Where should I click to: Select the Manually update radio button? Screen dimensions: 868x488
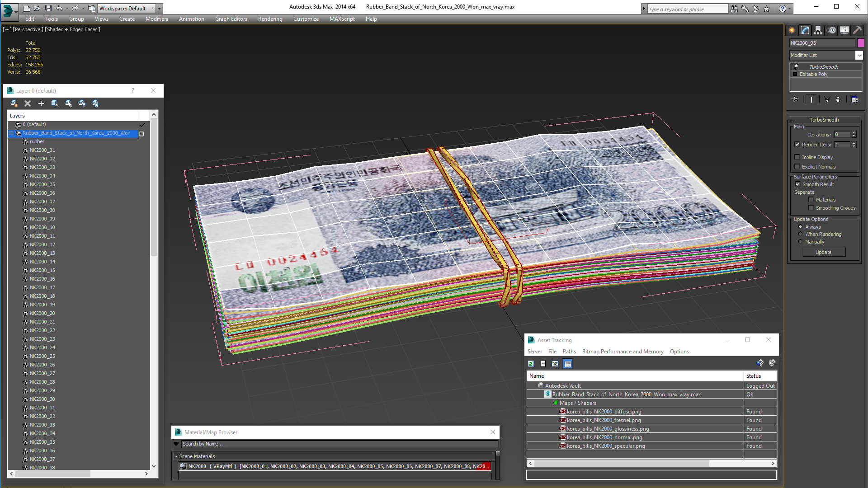800,242
